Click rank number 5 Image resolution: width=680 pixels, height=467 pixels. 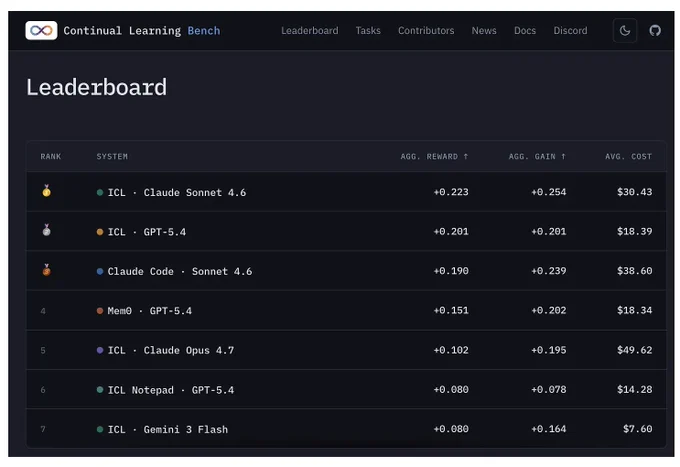pyautogui.click(x=43, y=350)
